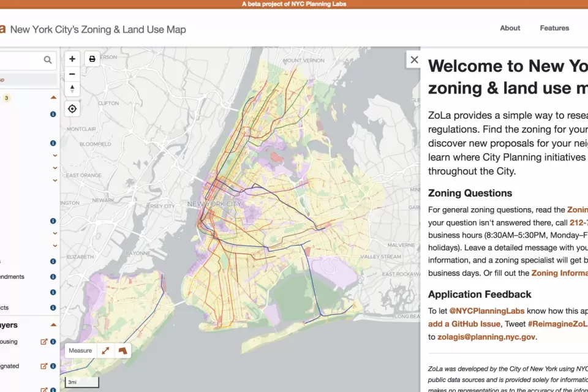Zoom out of the map with minus button

click(x=72, y=74)
